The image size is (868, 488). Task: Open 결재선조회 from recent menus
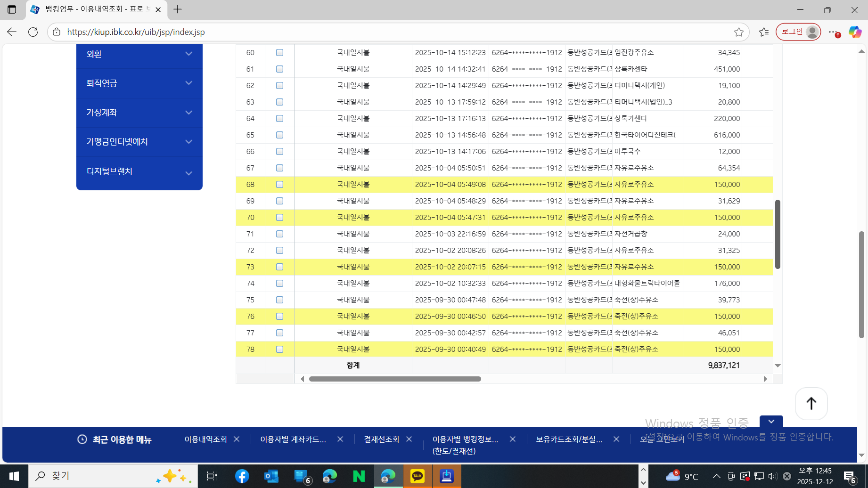tap(381, 439)
